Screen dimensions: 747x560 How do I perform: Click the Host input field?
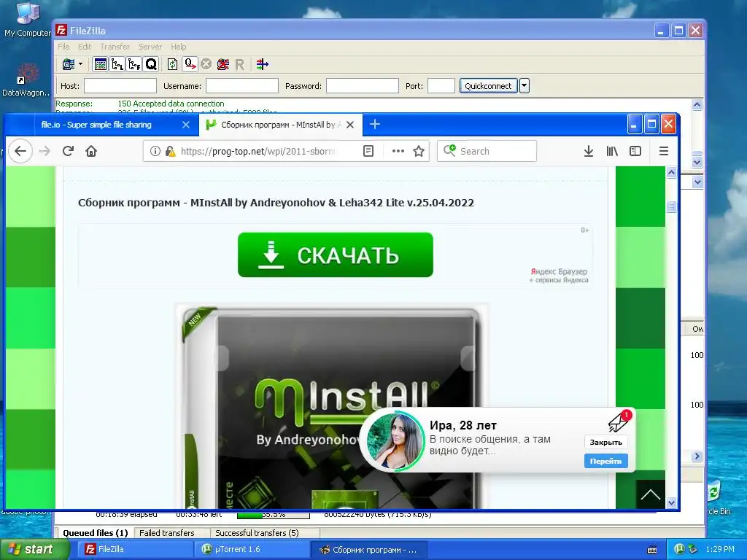(120, 86)
